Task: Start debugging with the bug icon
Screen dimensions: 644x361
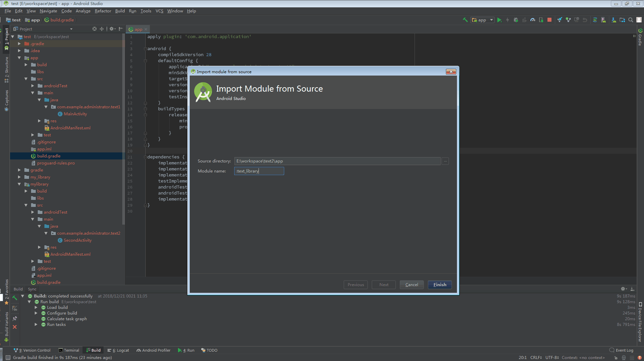Action: coord(516,20)
